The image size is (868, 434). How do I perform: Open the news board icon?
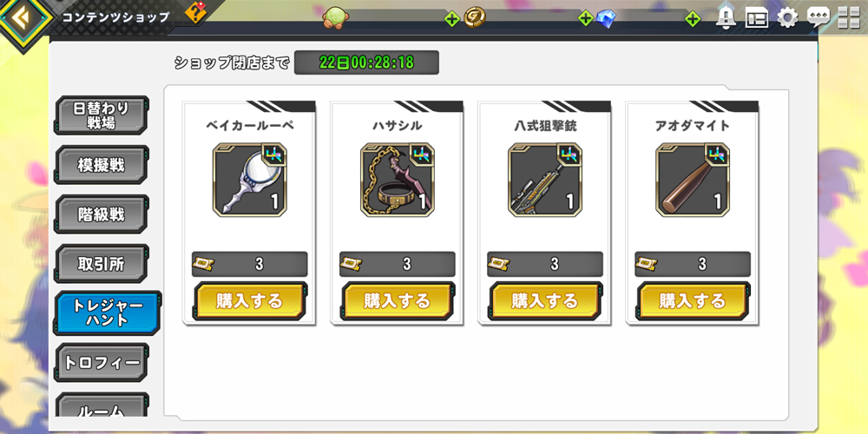(x=757, y=18)
